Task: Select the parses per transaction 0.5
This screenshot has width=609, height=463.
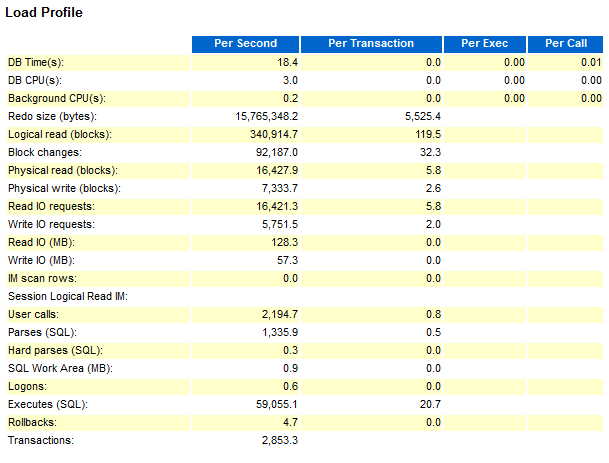Action: [x=433, y=332]
